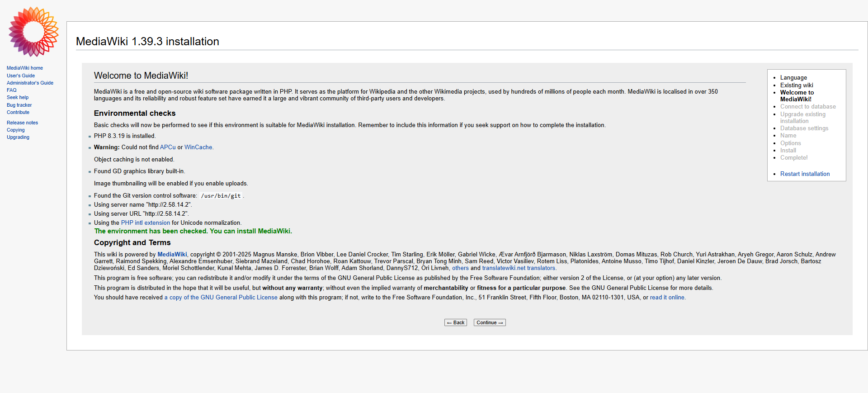Click the 'Upgrade existing installation' step
Image resolution: width=868 pixels, height=393 pixels.
[x=803, y=118]
